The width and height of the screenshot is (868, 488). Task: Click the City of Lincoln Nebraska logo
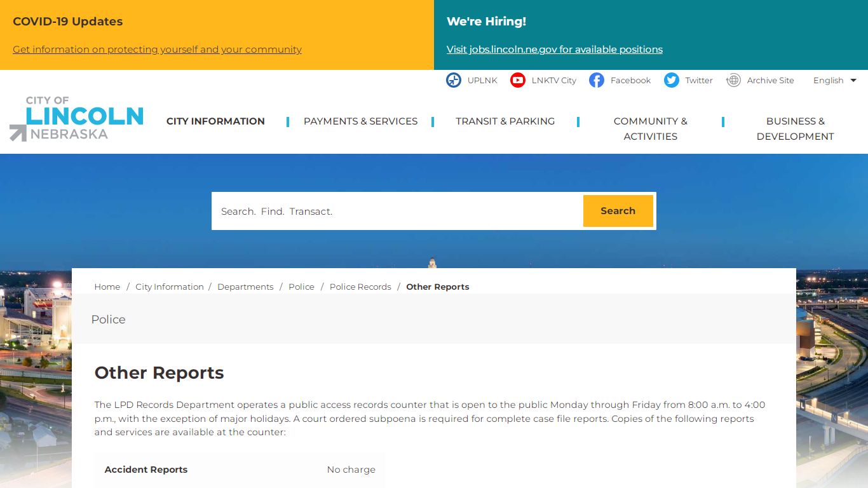tap(76, 118)
